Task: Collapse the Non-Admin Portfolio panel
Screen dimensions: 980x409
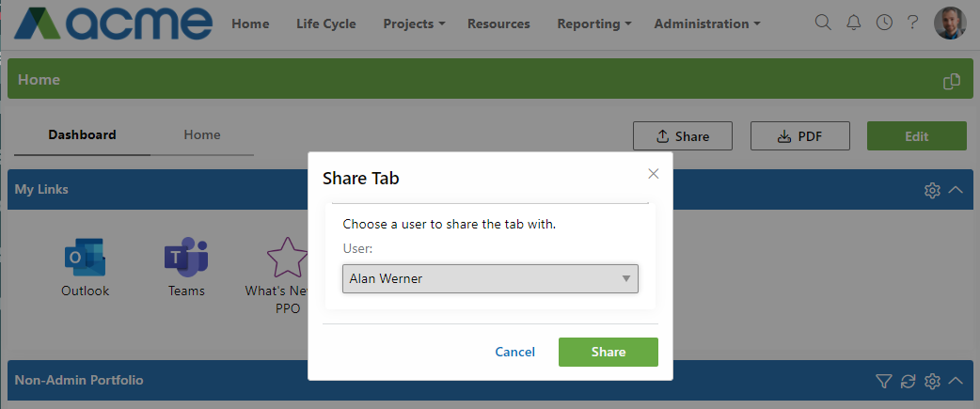Action: (x=956, y=380)
